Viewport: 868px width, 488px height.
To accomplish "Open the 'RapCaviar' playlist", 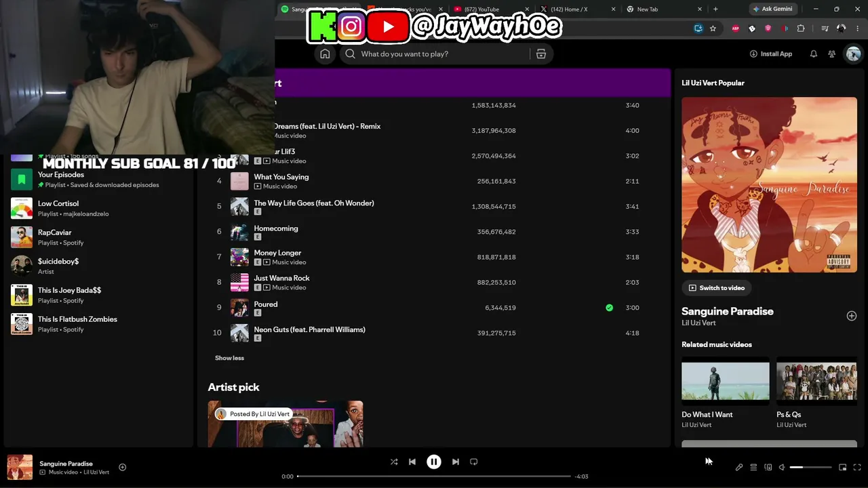I will click(x=99, y=237).
